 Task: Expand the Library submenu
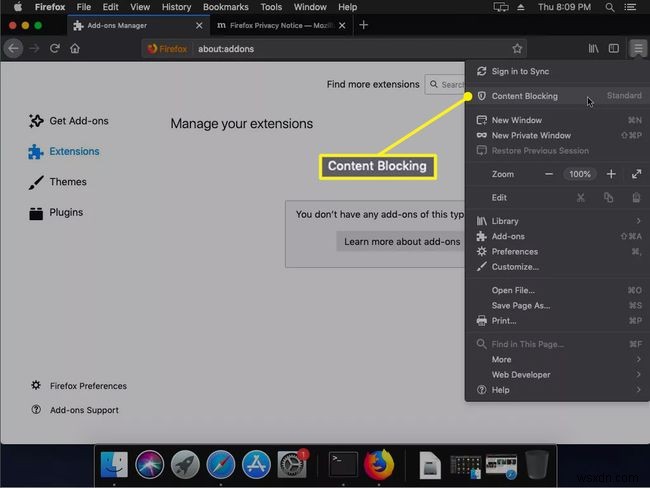(557, 221)
